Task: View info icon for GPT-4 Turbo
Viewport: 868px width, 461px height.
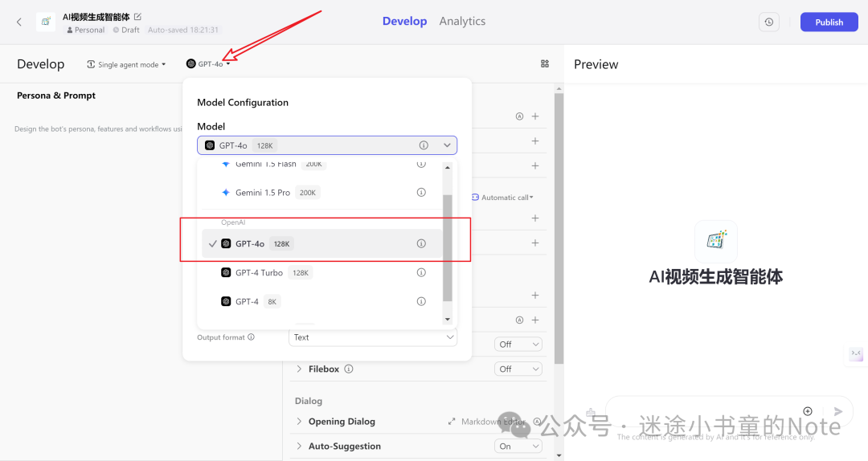Action: [421, 273]
